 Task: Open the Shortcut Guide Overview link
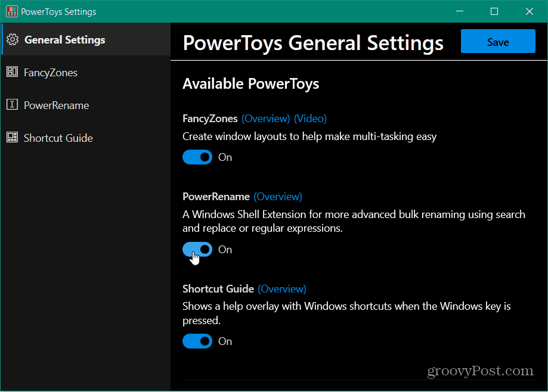point(282,289)
